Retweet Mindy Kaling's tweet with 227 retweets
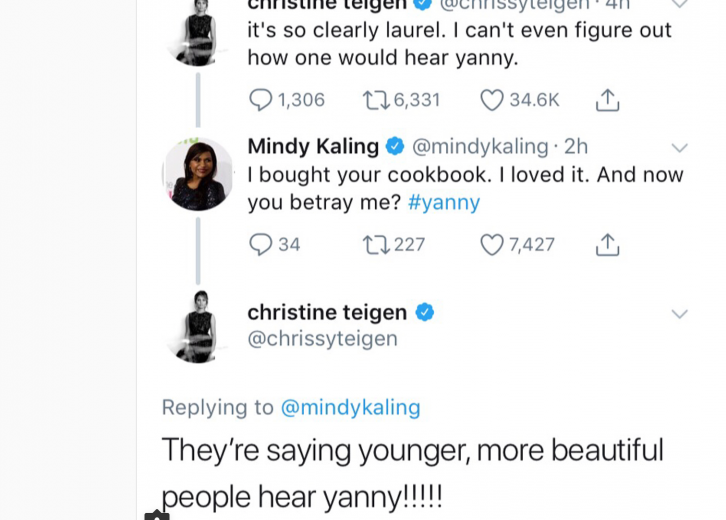This screenshot has width=726, height=520. tap(376, 245)
